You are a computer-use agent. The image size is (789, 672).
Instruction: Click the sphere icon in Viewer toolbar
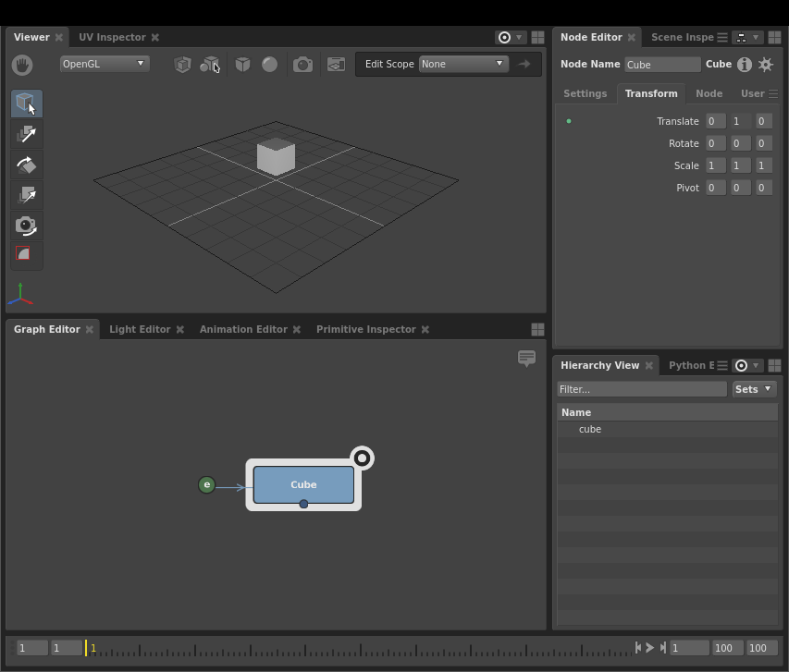[270, 65]
